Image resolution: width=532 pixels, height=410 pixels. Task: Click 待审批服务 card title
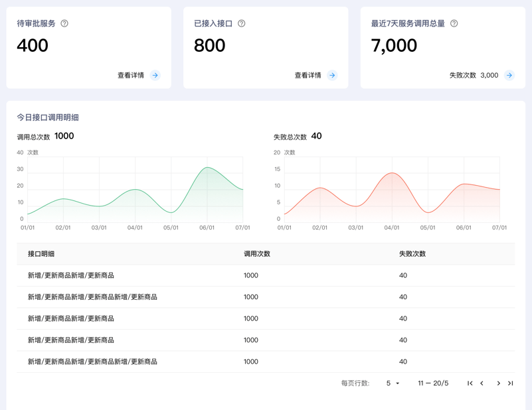(x=37, y=23)
